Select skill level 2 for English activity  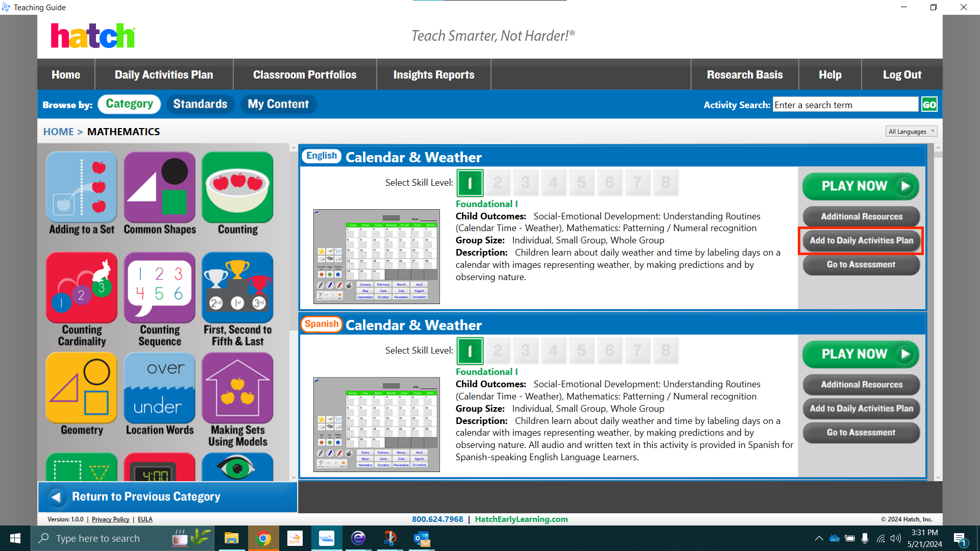498,183
